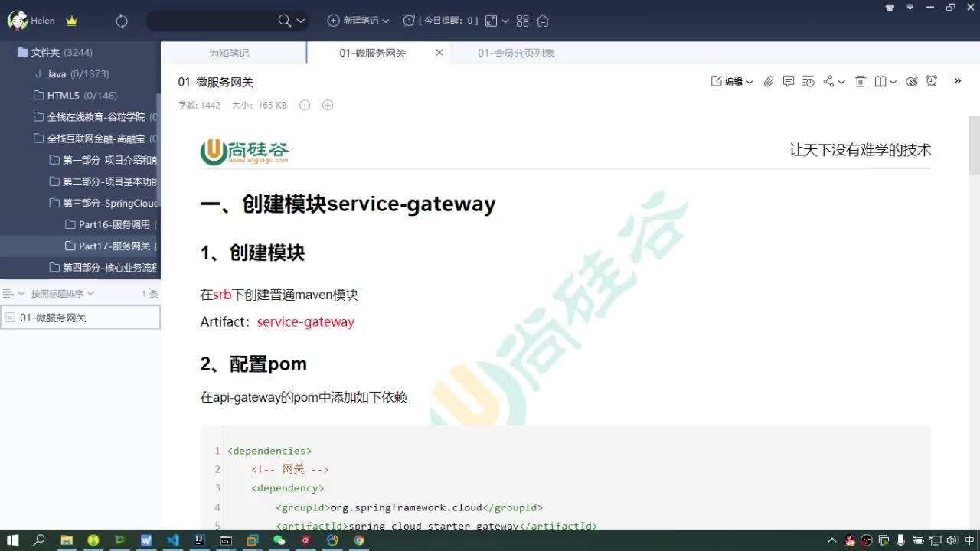
Task: Click the search magnifier icon
Action: tap(285, 21)
